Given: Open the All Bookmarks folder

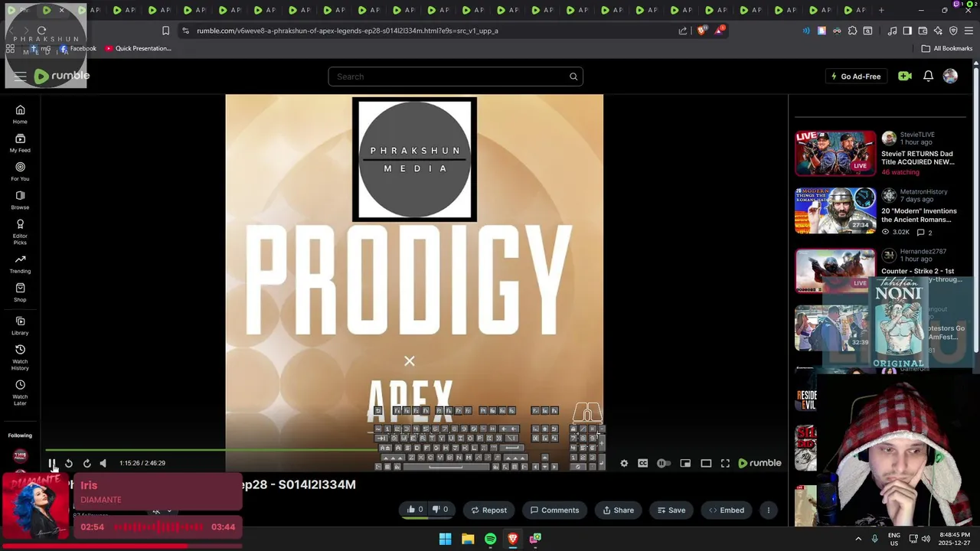Looking at the screenshot, I should pyautogui.click(x=947, y=48).
